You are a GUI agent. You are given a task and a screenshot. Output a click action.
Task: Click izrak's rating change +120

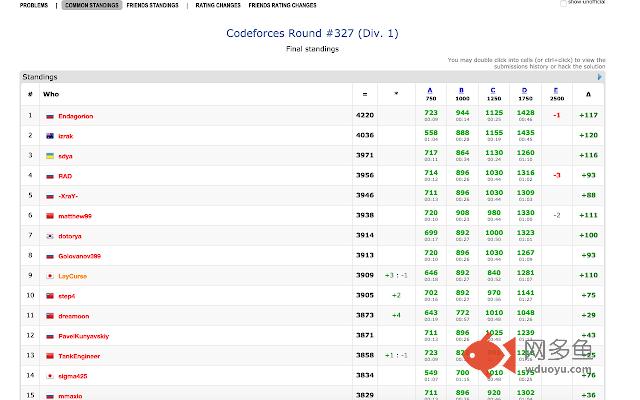(589, 136)
